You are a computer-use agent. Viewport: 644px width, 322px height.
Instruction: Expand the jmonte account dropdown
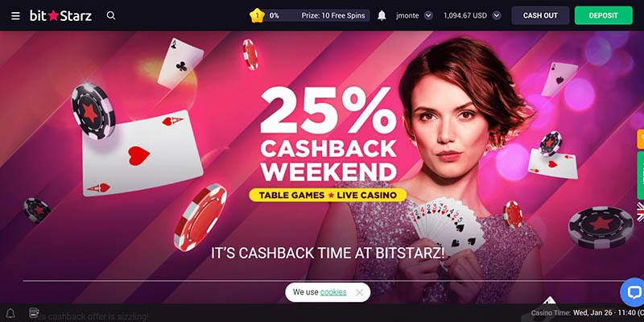click(428, 15)
